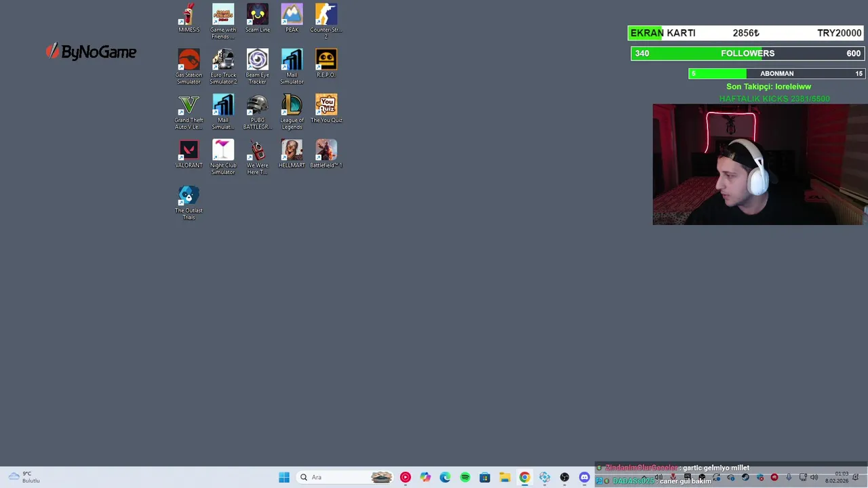Open File Explorer from taskbar

[505, 477]
